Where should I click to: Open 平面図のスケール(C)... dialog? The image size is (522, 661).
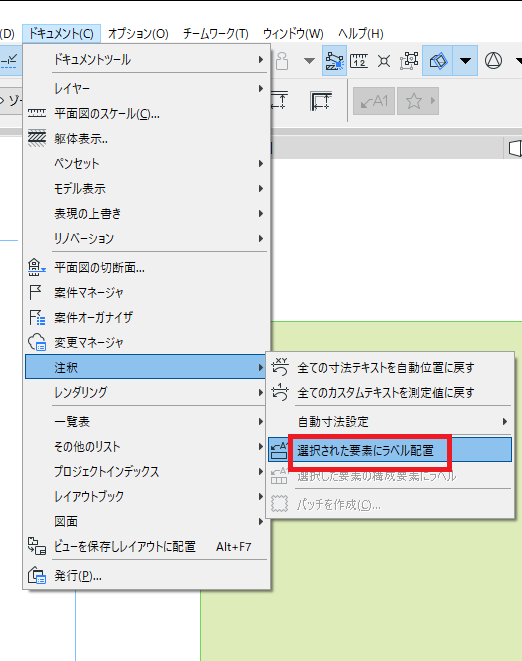(x=146, y=113)
